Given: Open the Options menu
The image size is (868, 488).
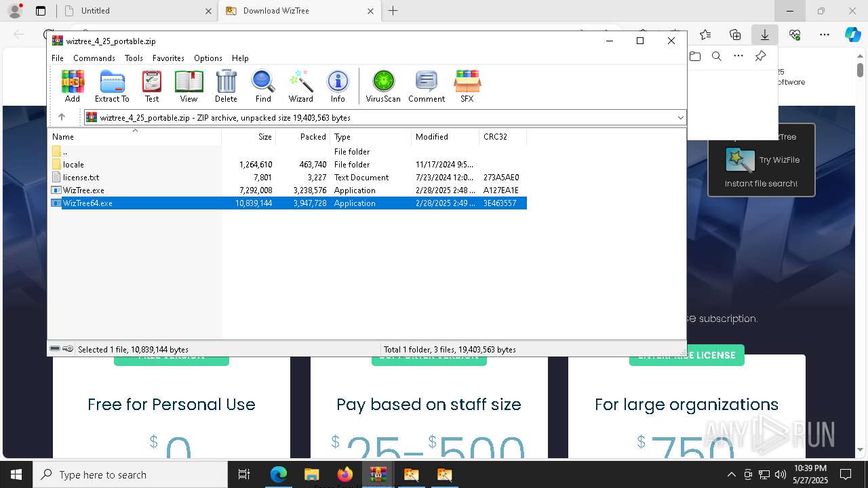Looking at the screenshot, I should click(208, 58).
